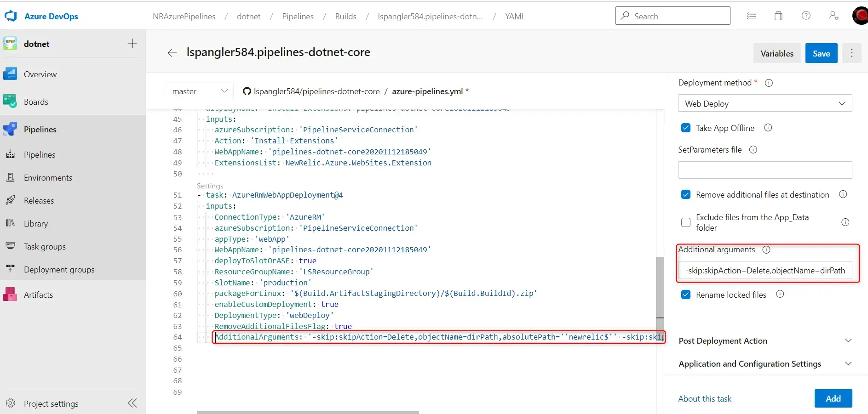The width and height of the screenshot is (868, 414).
Task: Open the About this task link
Action: [x=705, y=398]
